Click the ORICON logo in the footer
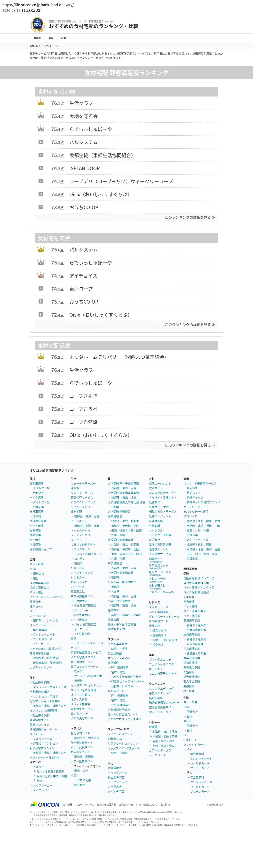 pos(44,805)
